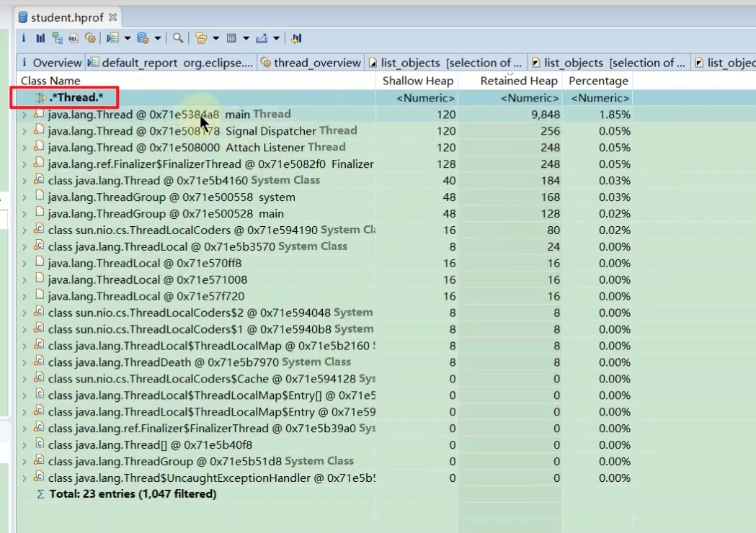Switch to the Overview tab
This screenshot has height=533, width=756.
click(52, 63)
